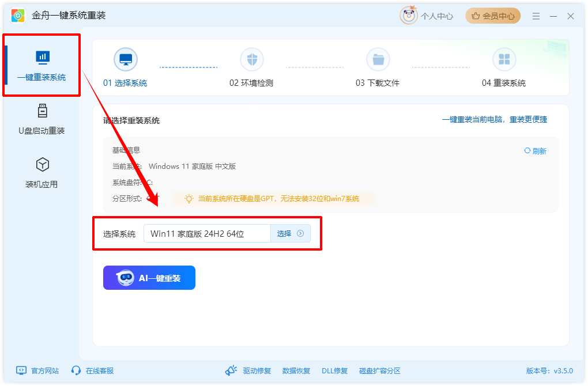The image size is (588, 386).
Task: Open 数据恢复 link
Action: tap(296, 370)
